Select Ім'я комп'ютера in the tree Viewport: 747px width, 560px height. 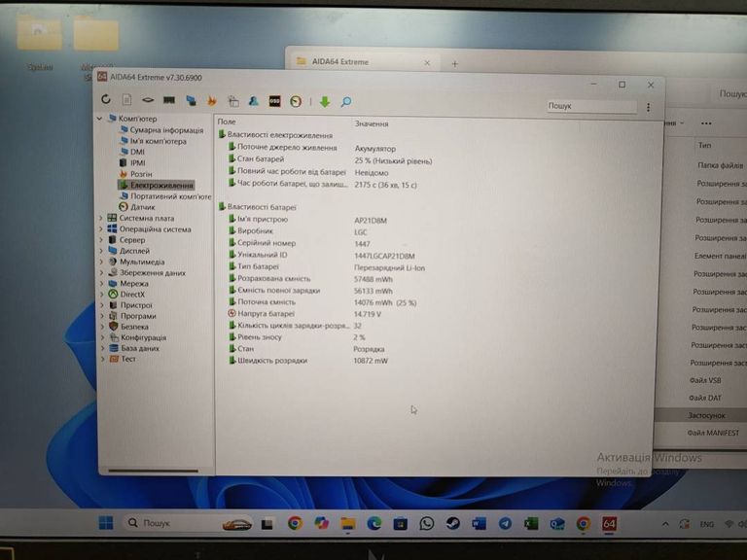point(153,141)
